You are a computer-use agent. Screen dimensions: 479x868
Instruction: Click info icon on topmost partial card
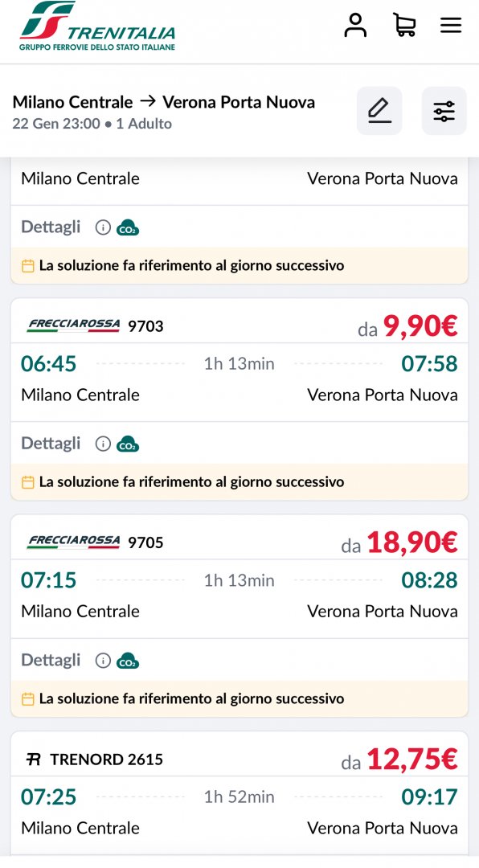(103, 227)
